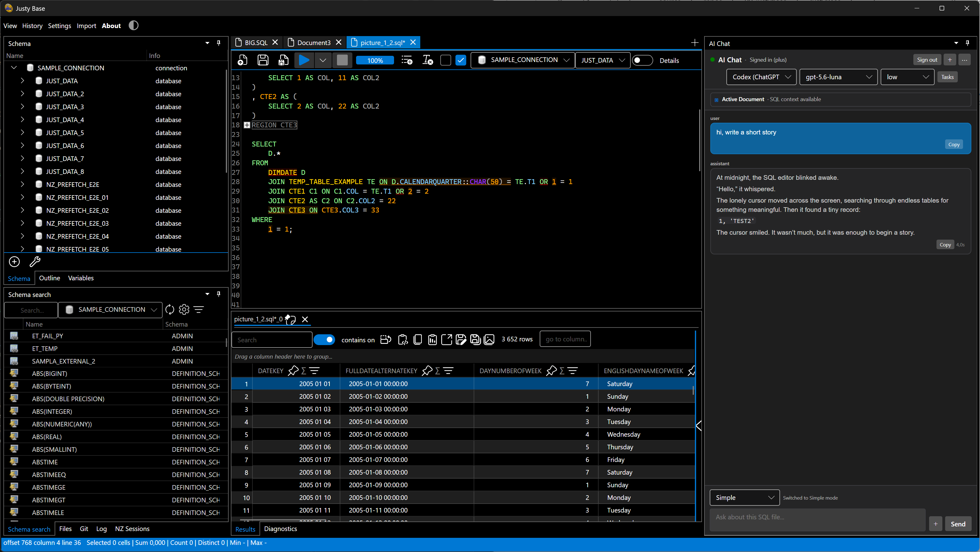980x552 pixels.
Task: Switch to the Document3 tab
Action: pos(314,43)
